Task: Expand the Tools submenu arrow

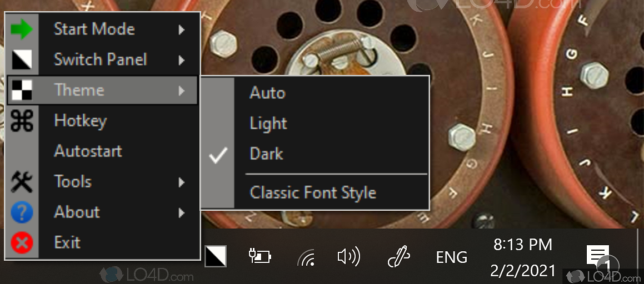Action: pos(182,181)
